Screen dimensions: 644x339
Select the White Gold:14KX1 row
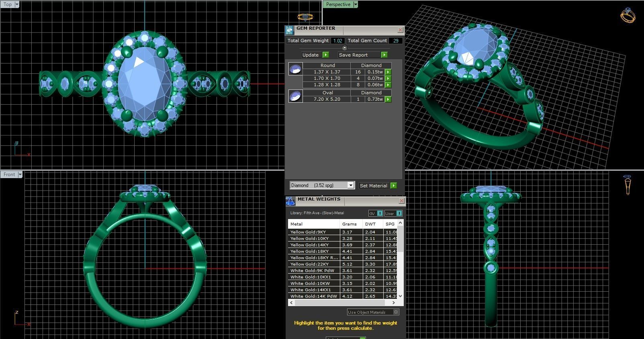(x=343, y=290)
